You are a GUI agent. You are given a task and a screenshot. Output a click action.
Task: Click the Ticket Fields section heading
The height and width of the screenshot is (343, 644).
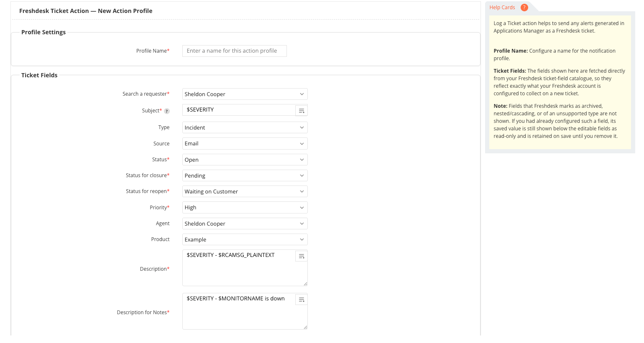click(39, 75)
